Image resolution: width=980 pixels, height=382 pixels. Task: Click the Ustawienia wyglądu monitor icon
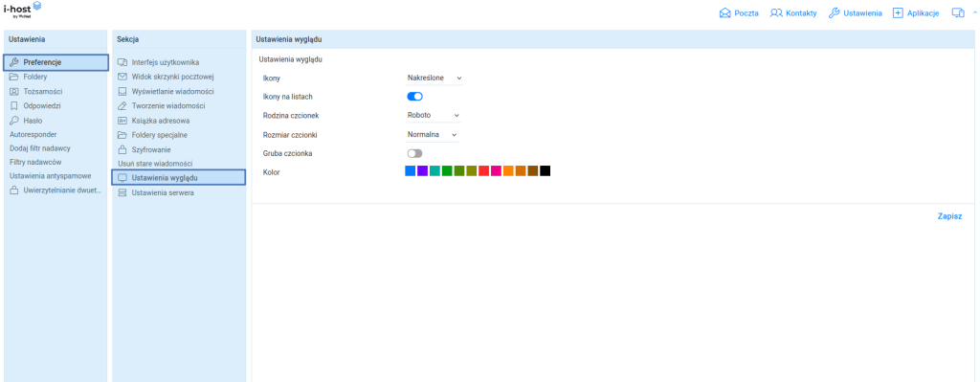point(122,178)
